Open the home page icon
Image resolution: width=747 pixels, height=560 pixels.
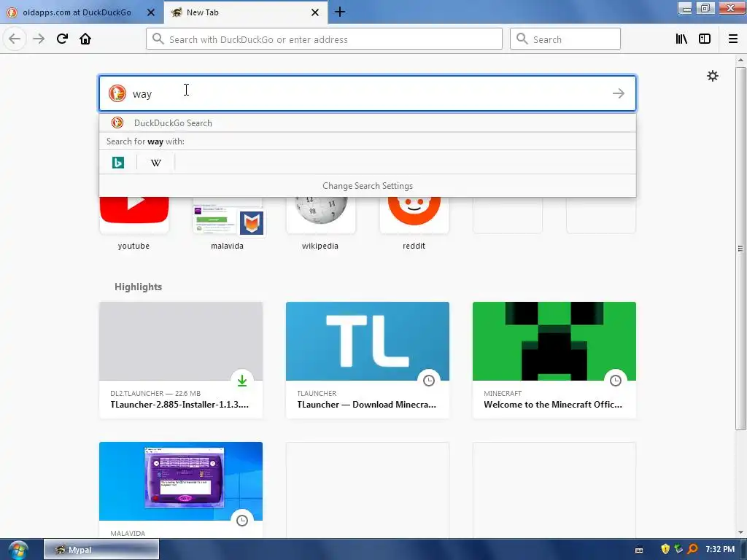tap(85, 39)
